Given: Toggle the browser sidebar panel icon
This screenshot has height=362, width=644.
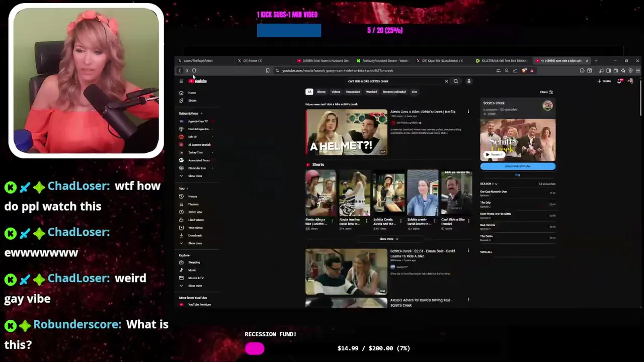Looking at the screenshot, I should point(608,70).
